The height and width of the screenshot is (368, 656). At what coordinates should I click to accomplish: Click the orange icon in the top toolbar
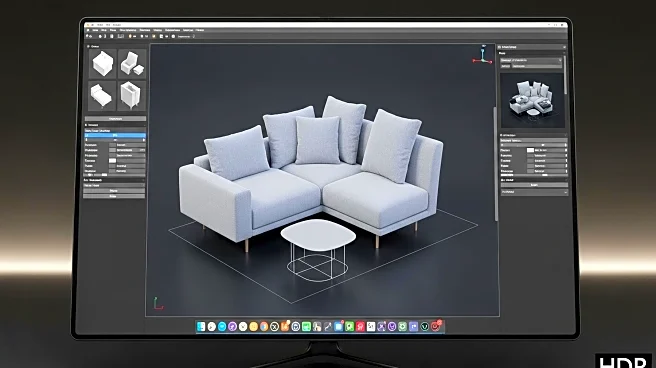(130, 36)
